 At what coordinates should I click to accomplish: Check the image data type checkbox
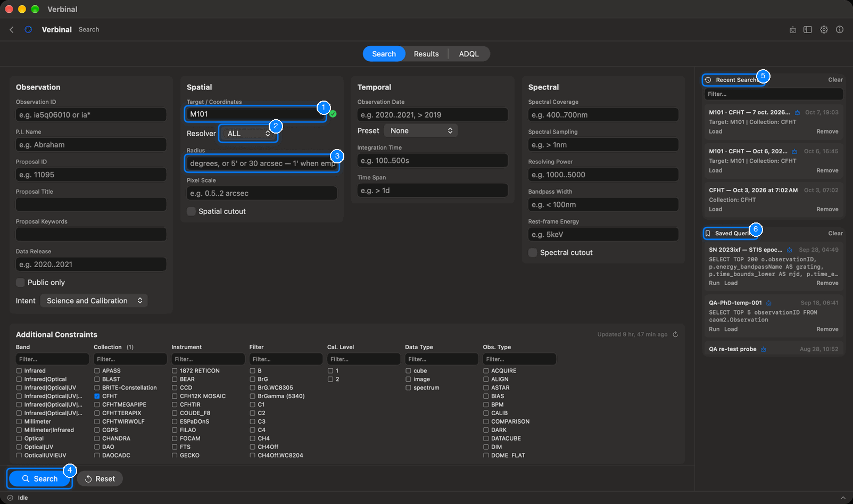(408, 379)
